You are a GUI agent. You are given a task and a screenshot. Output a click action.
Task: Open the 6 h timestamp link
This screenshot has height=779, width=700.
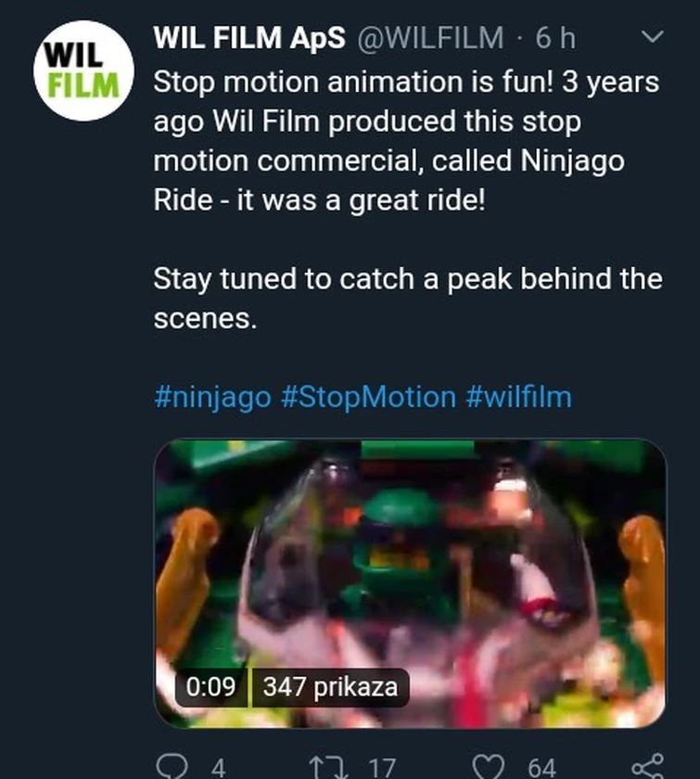pos(555,38)
